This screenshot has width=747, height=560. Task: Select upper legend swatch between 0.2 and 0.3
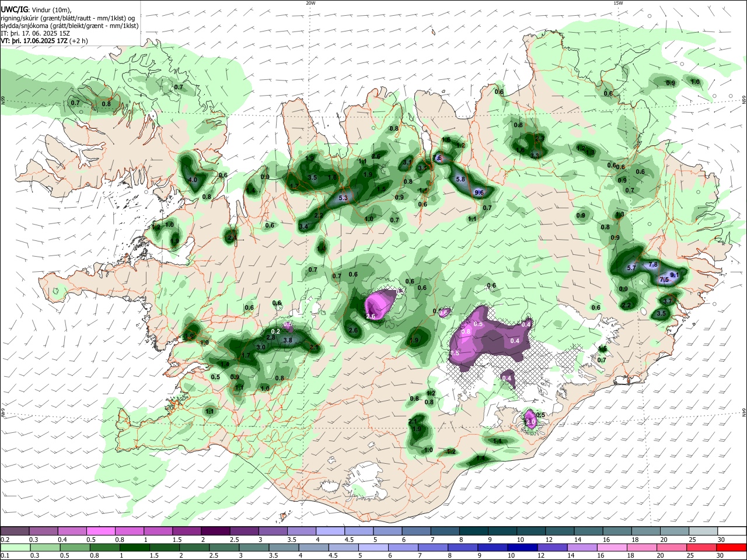[14, 531]
